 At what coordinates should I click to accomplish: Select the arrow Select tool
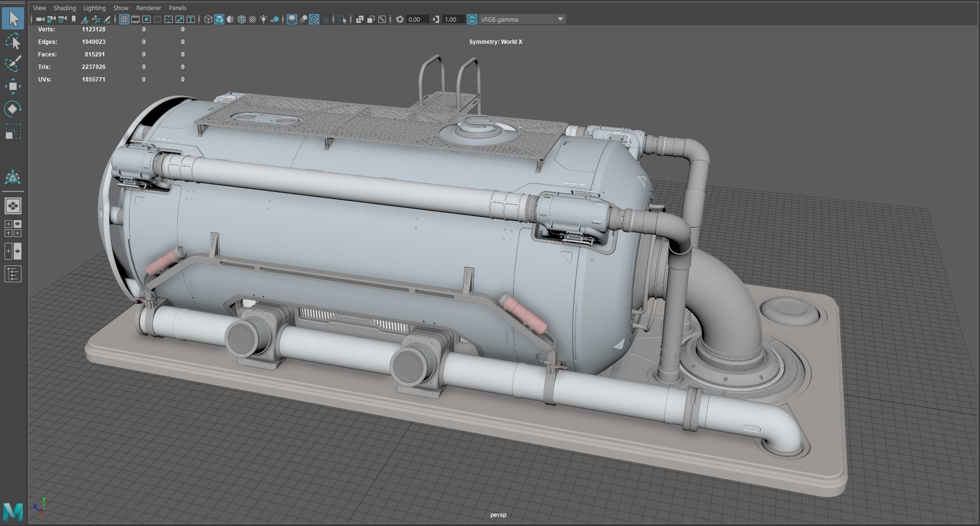[x=13, y=19]
